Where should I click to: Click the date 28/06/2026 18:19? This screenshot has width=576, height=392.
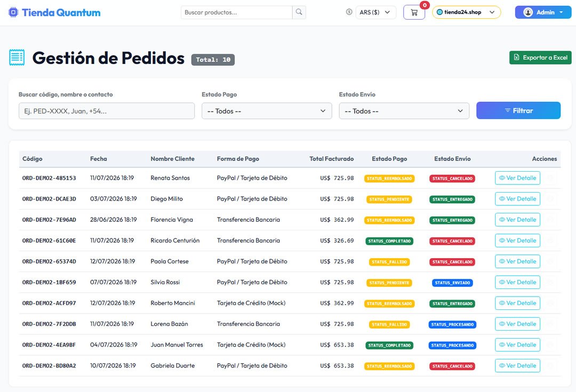113,220
